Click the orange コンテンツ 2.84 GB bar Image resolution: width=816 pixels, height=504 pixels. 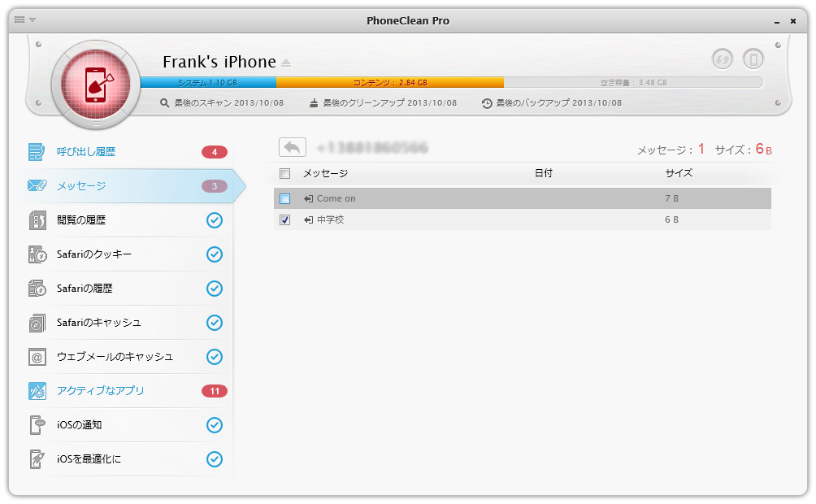pos(390,82)
